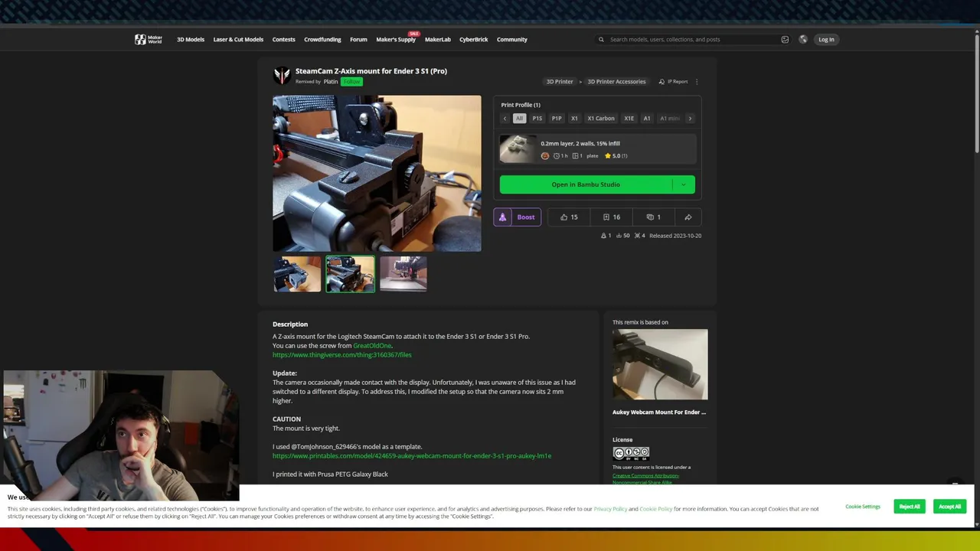Select the A1 printer tab
Viewport: 980px width, 551px height.
coord(647,119)
